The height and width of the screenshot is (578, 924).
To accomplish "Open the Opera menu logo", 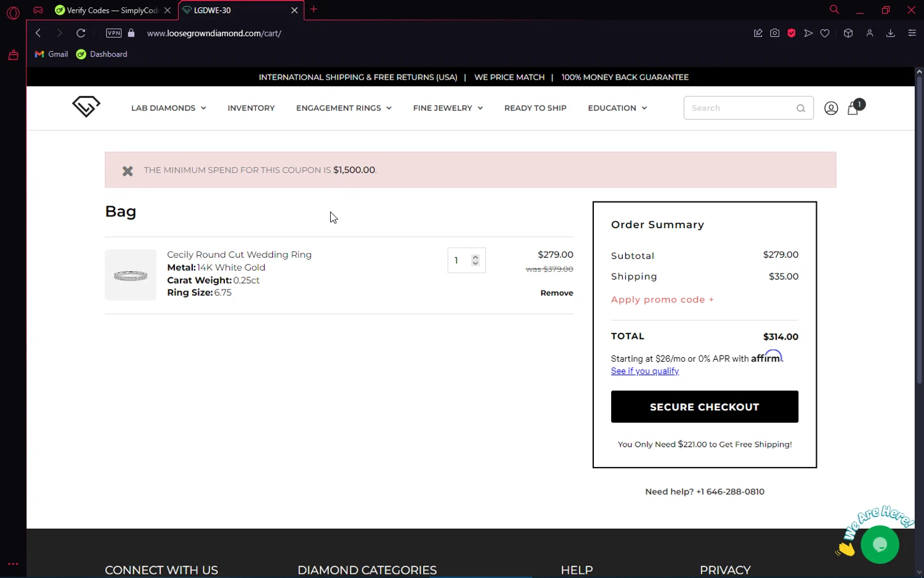I will pyautogui.click(x=13, y=12).
